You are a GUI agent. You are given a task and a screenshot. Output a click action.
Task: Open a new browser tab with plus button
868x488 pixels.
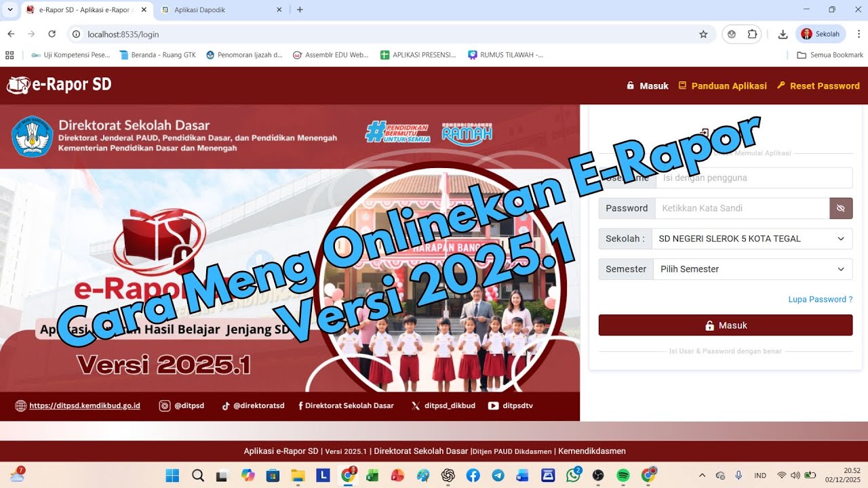[300, 9]
